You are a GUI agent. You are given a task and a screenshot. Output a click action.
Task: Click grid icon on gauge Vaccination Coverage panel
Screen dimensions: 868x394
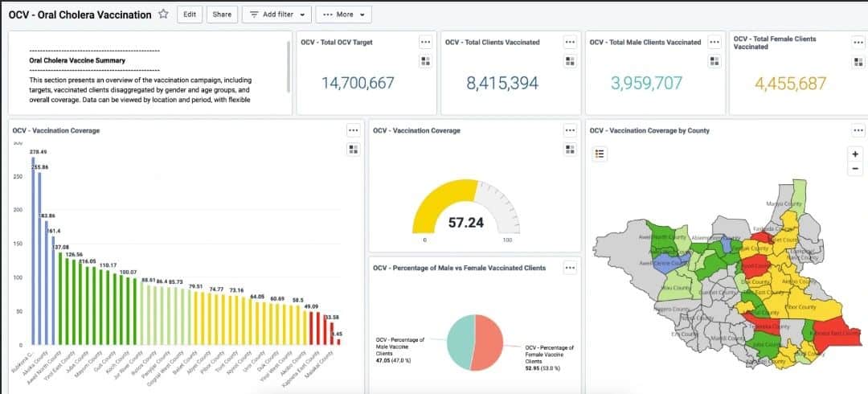pyautogui.click(x=570, y=149)
